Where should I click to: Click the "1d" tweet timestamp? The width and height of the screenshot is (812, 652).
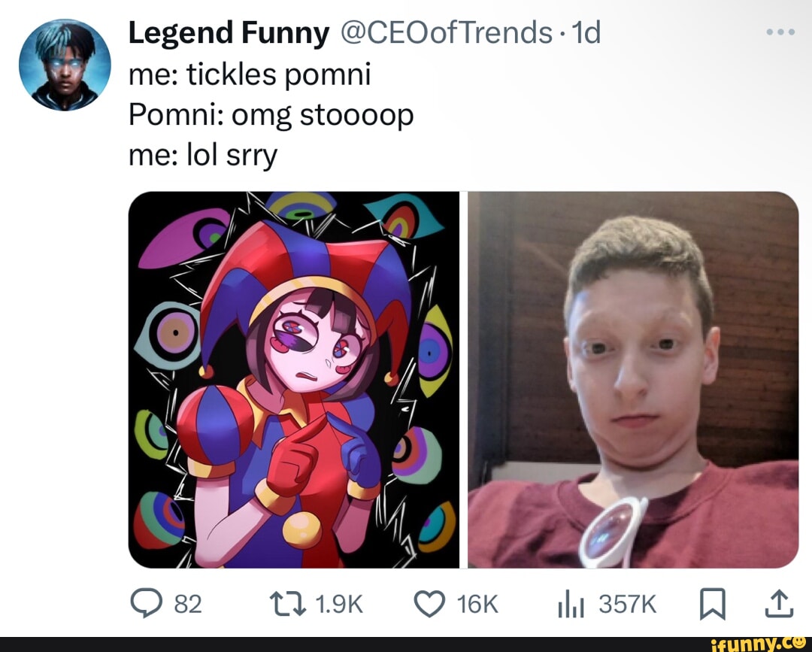pos(586,33)
